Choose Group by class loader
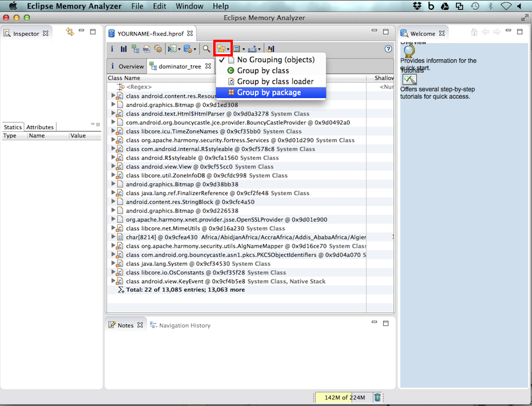Image resolution: width=532 pixels, height=406 pixels. 271,81
